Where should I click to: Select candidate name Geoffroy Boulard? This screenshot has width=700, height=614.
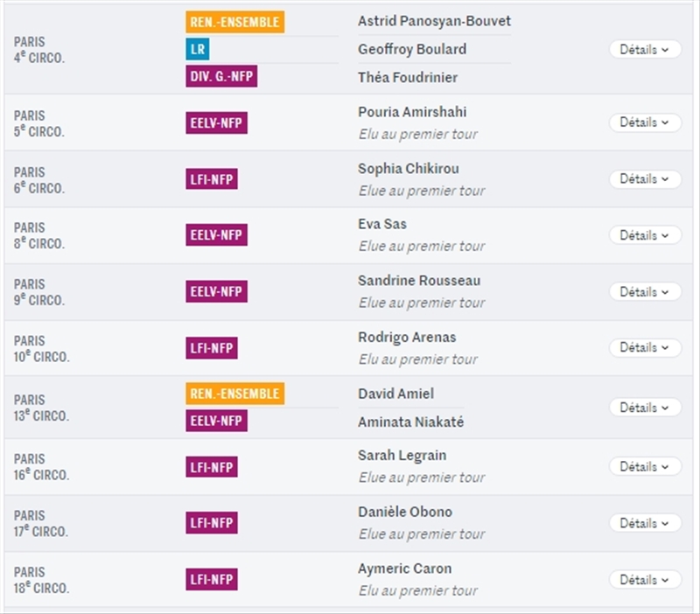point(411,49)
